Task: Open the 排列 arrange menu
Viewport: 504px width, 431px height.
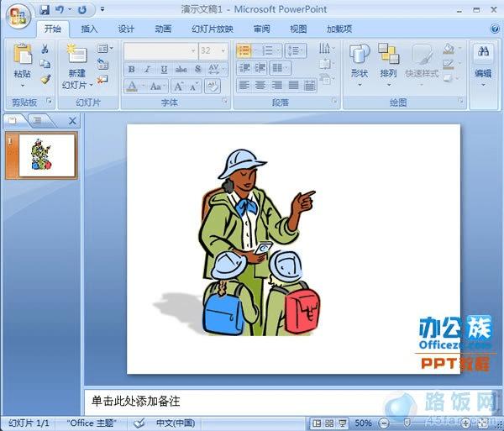Action: (x=388, y=65)
